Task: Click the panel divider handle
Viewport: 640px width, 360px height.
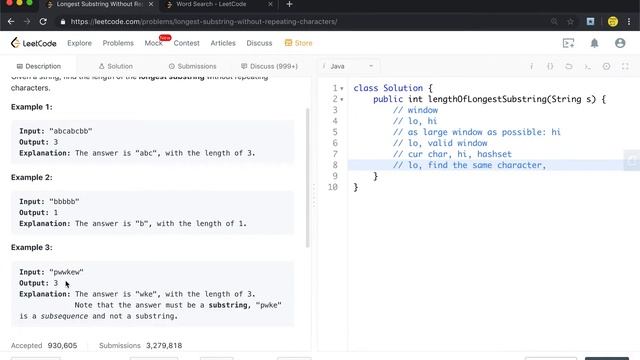Action: 314,195
